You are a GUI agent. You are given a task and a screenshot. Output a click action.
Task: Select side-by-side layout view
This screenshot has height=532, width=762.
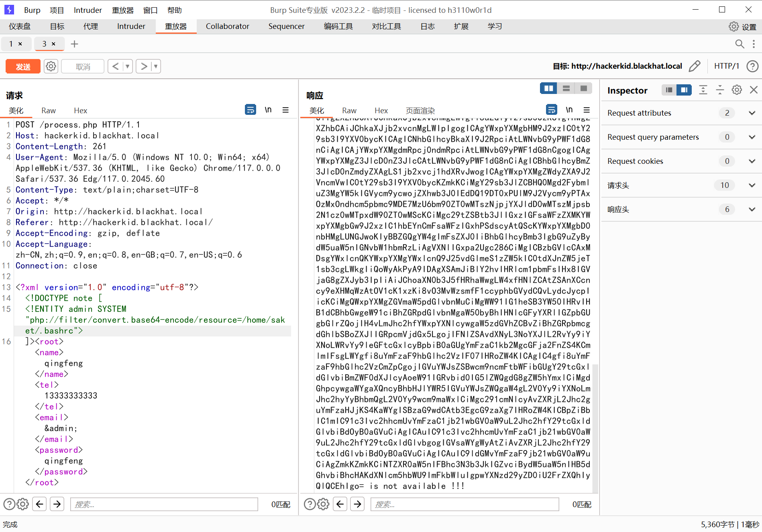(548, 88)
